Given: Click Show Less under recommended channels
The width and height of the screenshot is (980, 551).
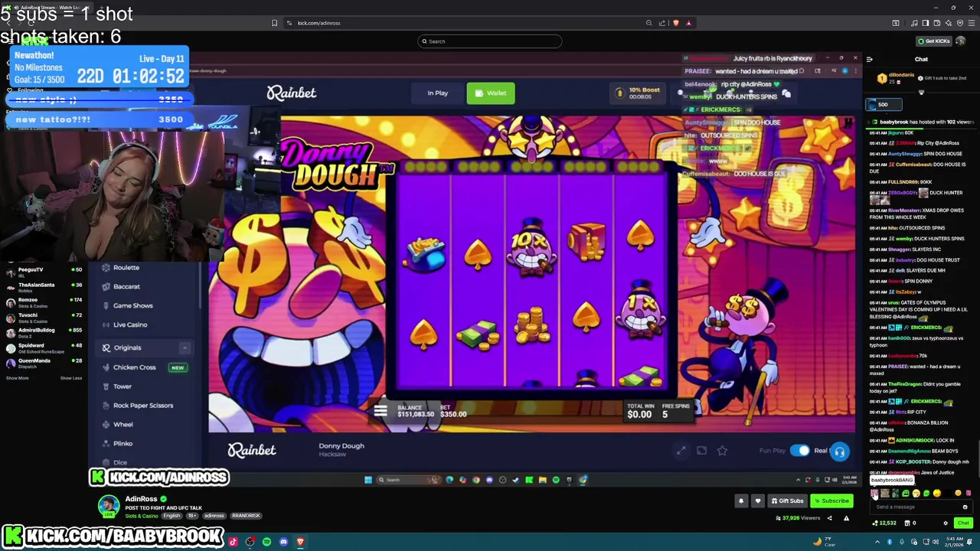Looking at the screenshot, I should (x=71, y=378).
